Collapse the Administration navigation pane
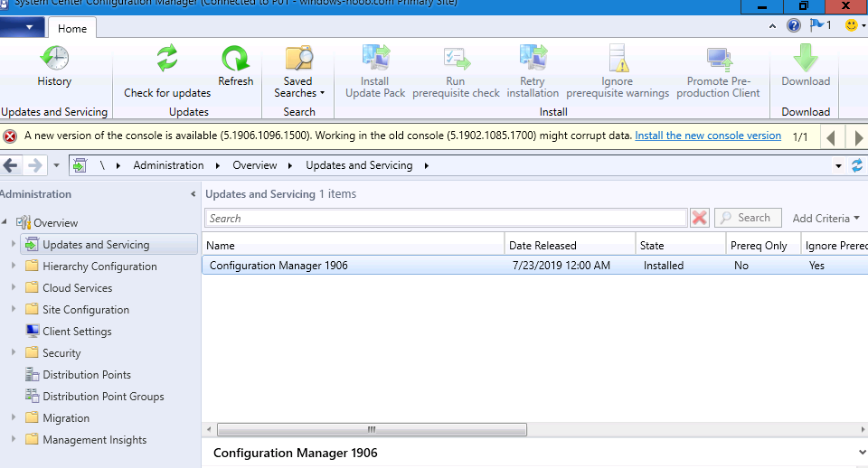 pos(193,194)
